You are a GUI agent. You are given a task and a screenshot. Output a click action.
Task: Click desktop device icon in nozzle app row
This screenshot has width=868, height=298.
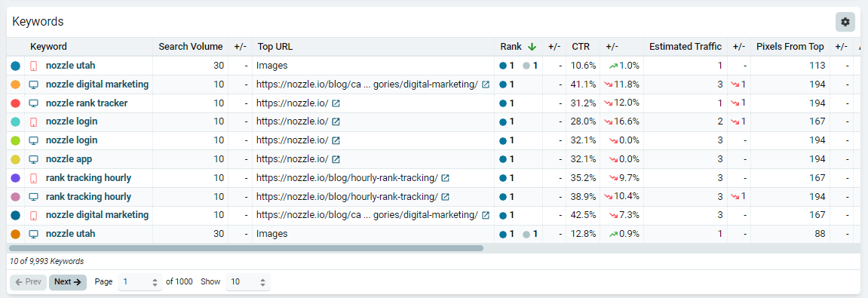tap(33, 159)
